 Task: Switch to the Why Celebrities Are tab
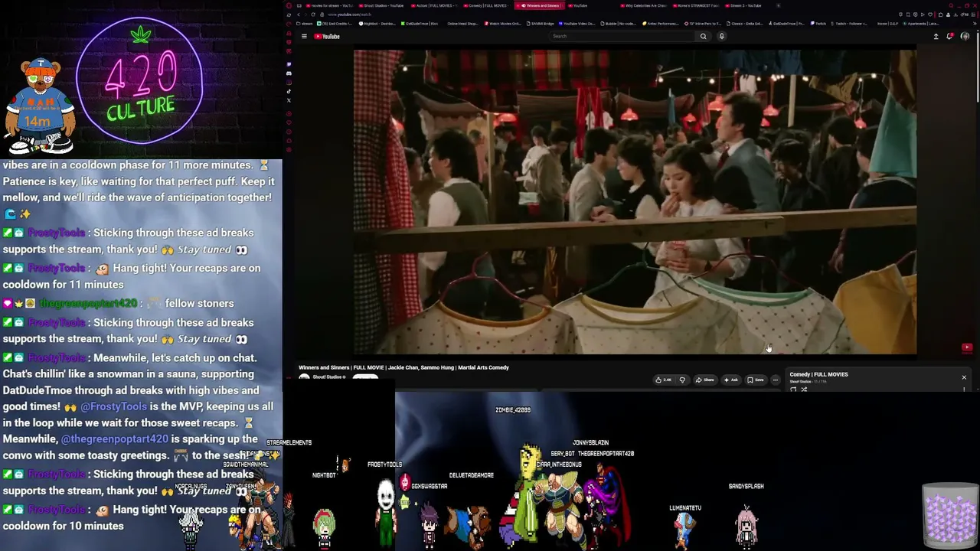coord(644,5)
